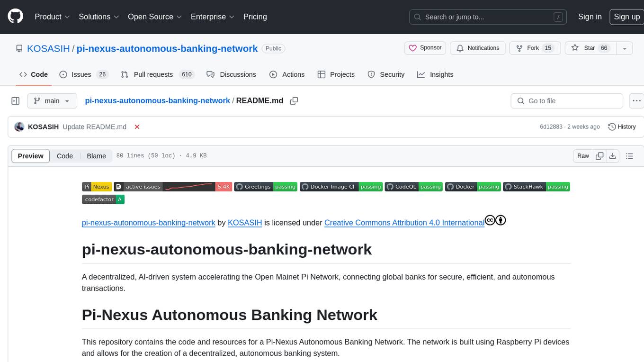Switch to the Security tab

click(x=386, y=74)
